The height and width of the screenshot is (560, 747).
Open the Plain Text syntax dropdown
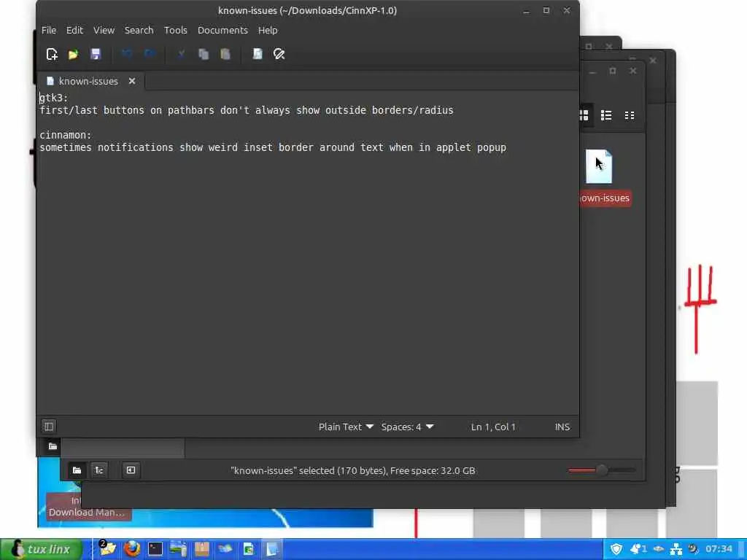click(346, 427)
